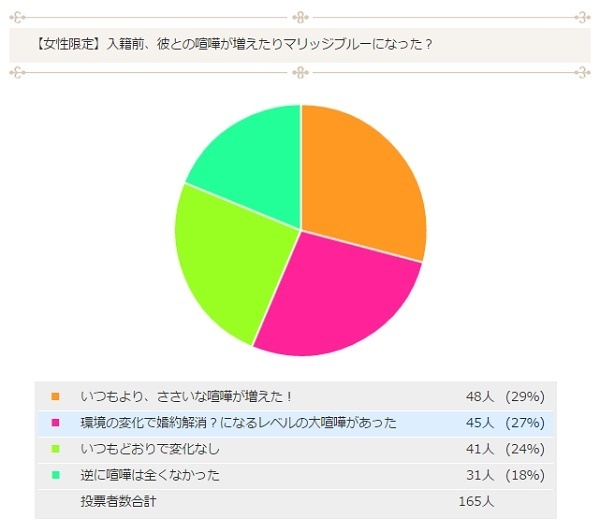600x532 pixels.
Task: Click the '(29%)' percentage value
Action: 524,396
